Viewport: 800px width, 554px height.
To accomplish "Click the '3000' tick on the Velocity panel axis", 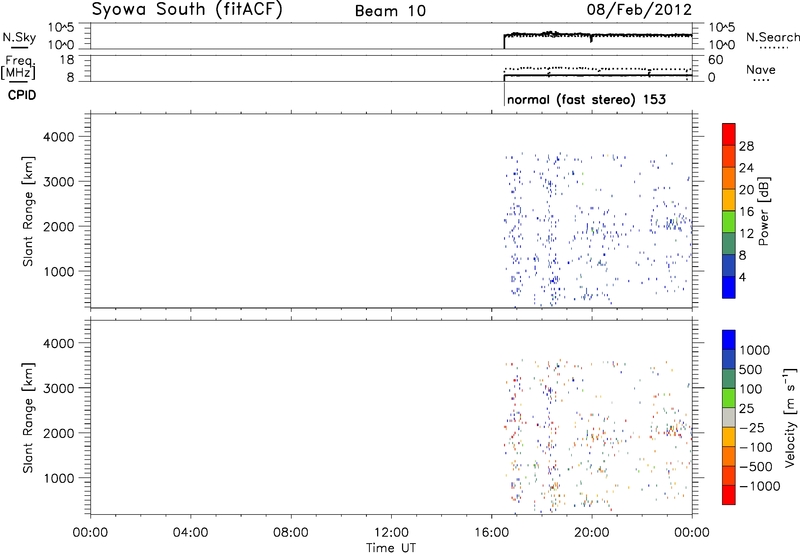I will click(x=59, y=388).
